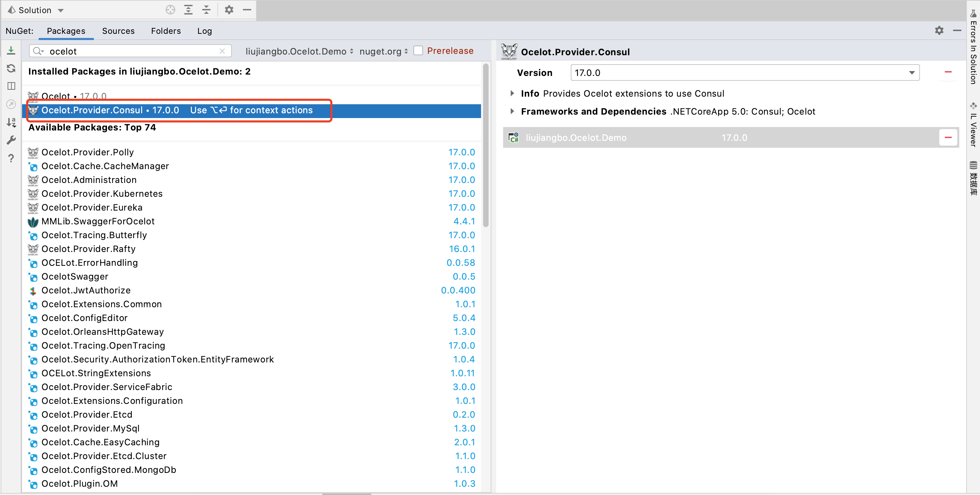Select MMLib.SwaggerForOcelot package
Image resolution: width=980 pixels, height=495 pixels.
coord(252,221)
